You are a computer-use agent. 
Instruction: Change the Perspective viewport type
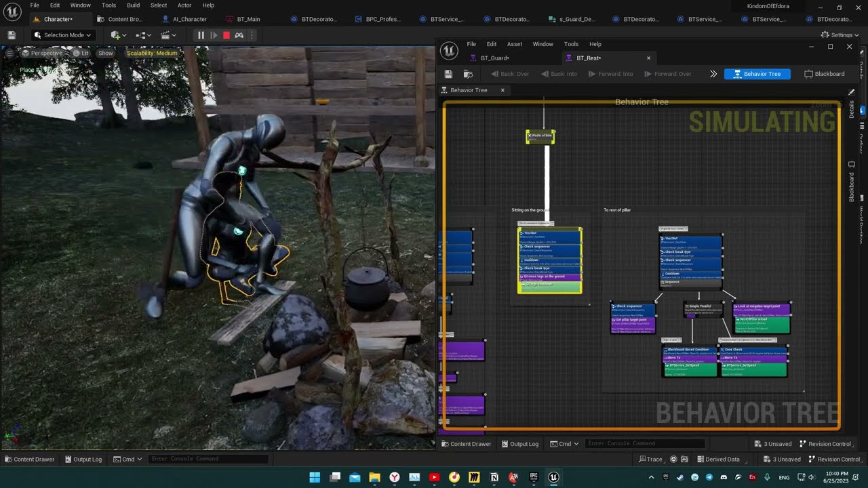(x=42, y=53)
